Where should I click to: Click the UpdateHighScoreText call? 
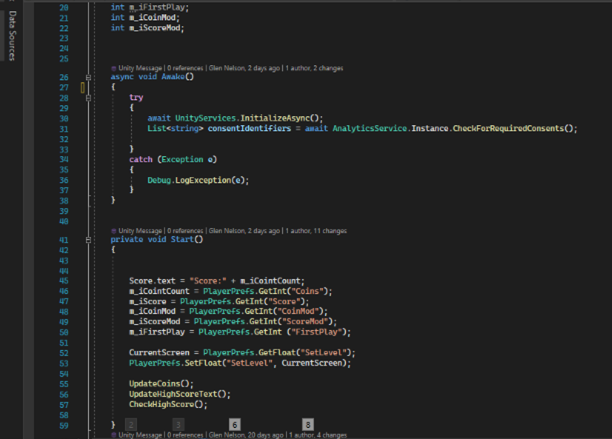(171, 394)
